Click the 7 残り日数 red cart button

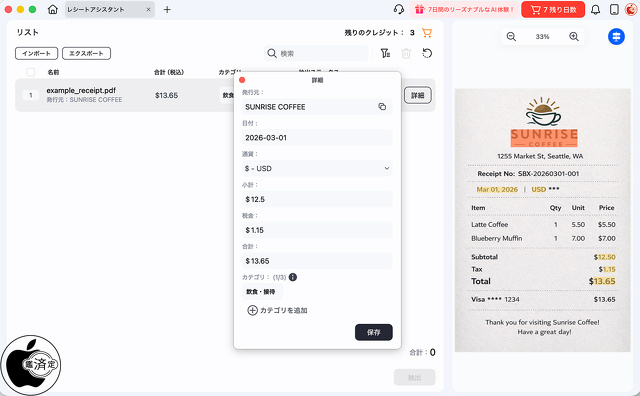click(x=553, y=9)
